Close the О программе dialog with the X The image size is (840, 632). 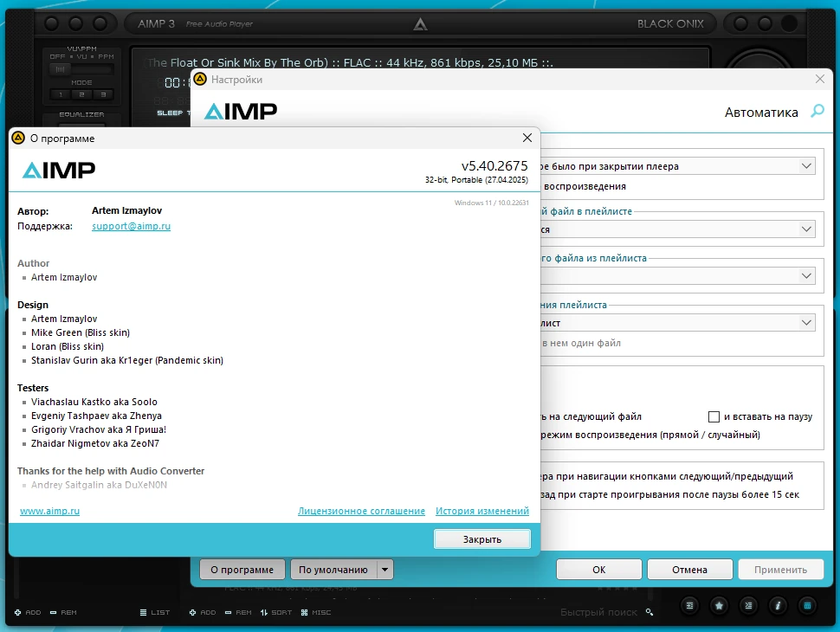tap(527, 138)
